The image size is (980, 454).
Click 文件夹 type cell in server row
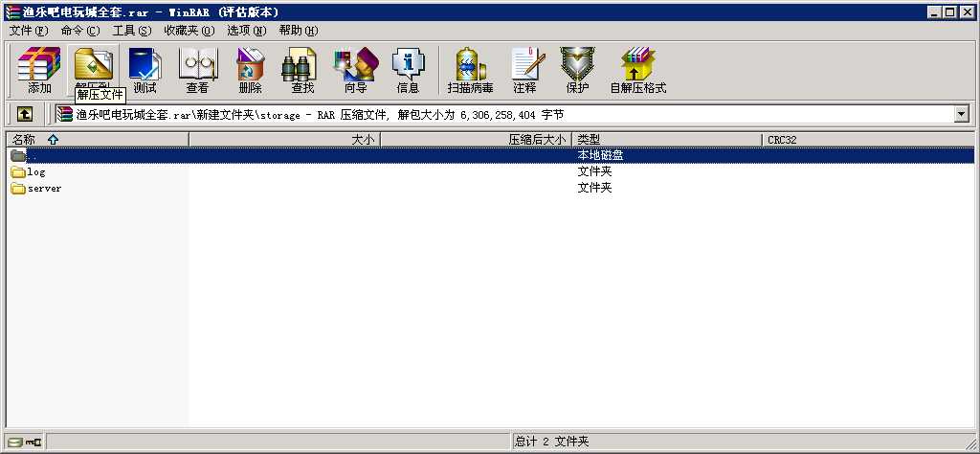click(594, 188)
